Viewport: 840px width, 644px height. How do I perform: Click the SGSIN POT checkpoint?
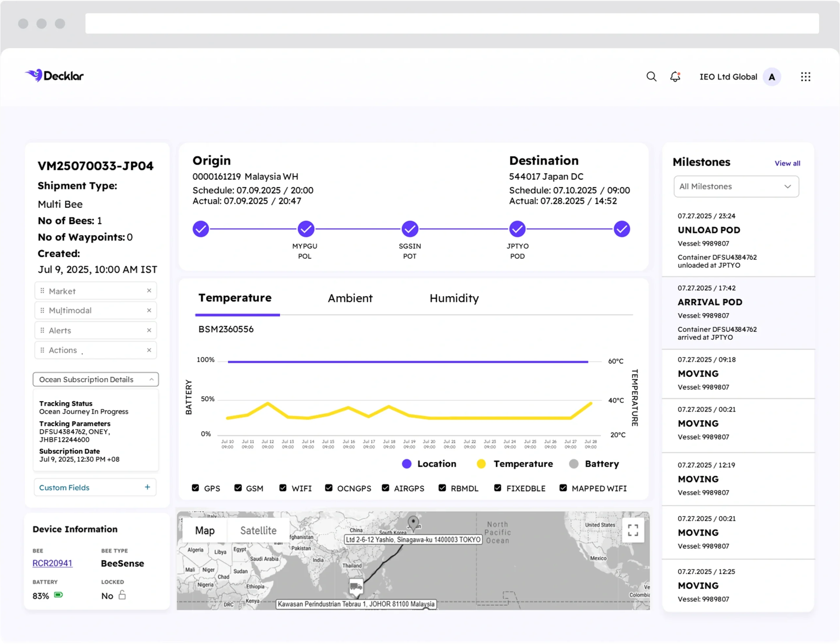pos(409,229)
